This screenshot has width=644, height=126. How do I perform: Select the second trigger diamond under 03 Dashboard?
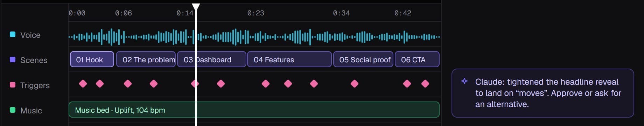221,84
